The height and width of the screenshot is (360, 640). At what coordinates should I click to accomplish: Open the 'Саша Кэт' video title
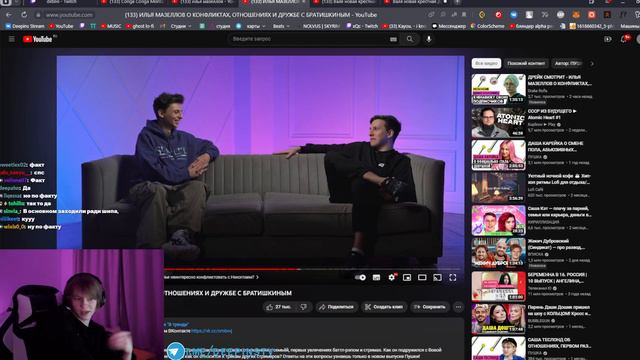559,211
